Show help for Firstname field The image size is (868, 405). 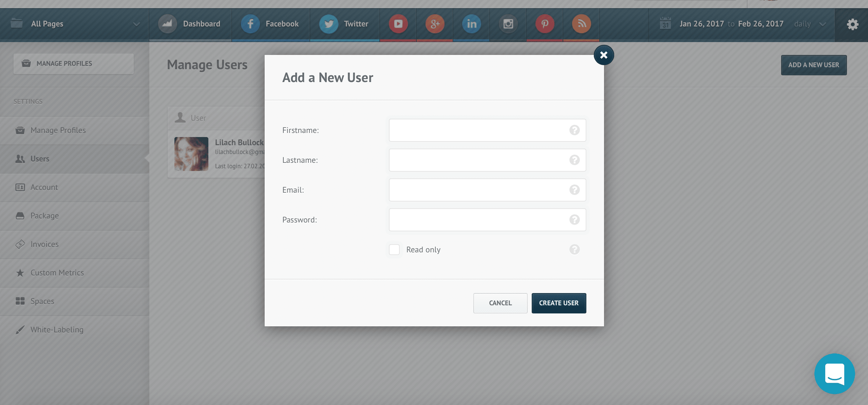[x=574, y=130]
